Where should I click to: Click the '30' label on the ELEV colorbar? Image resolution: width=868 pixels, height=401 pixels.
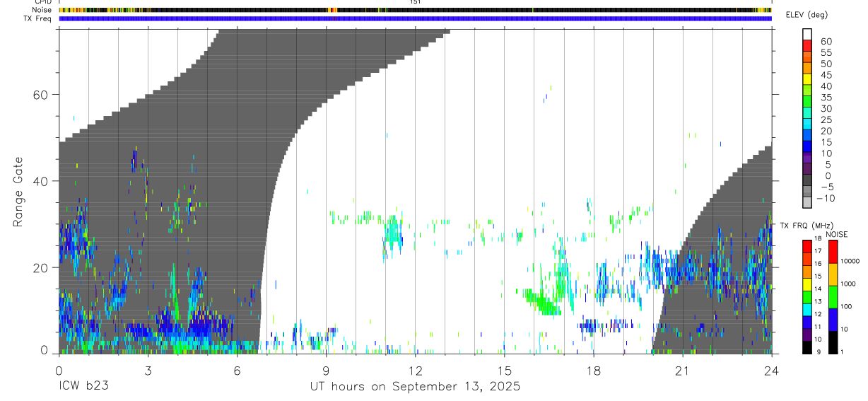pyautogui.click(x=826, y=109)
